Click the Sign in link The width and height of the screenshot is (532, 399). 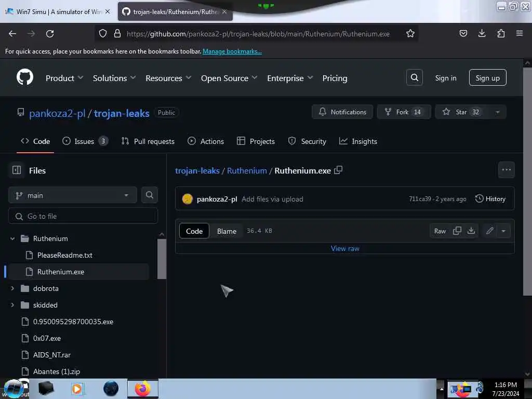point(445,78)
